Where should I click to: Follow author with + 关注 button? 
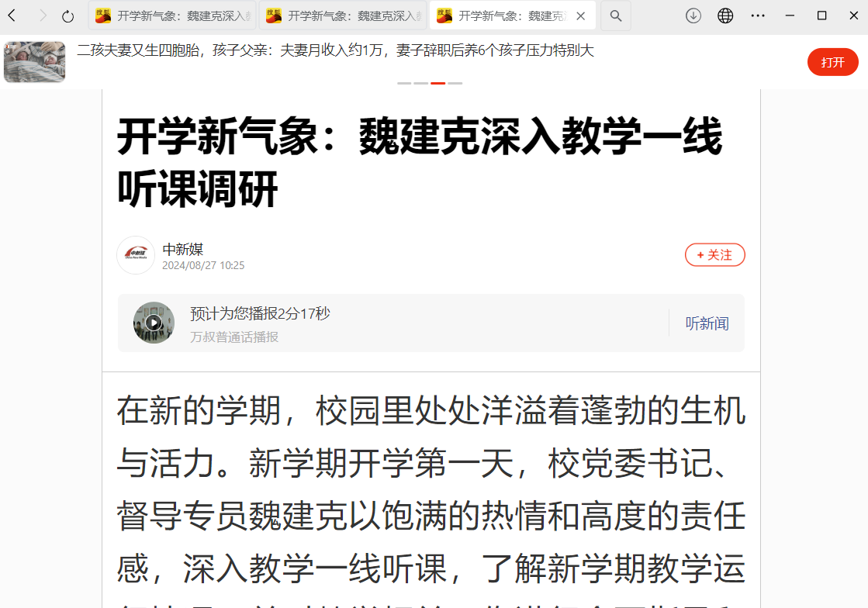[x=714, y=255]
